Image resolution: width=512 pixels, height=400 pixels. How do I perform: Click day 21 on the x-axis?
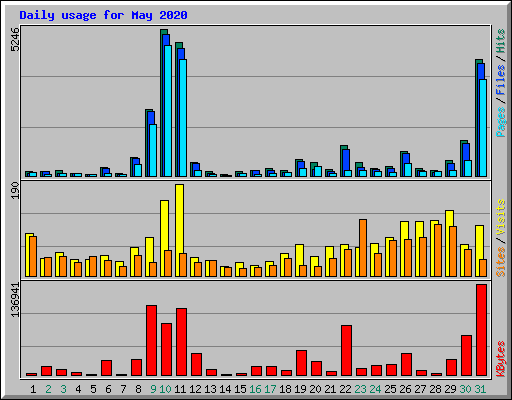330,389
